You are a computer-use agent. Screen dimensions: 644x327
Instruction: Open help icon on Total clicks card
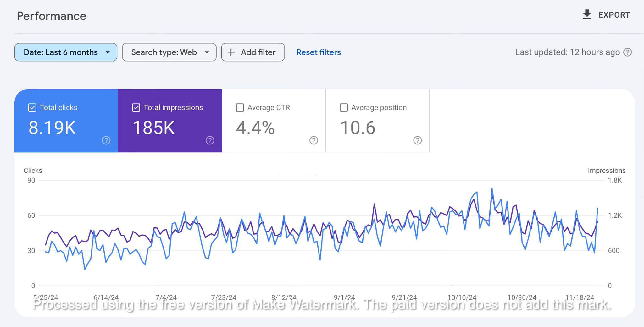106,140
